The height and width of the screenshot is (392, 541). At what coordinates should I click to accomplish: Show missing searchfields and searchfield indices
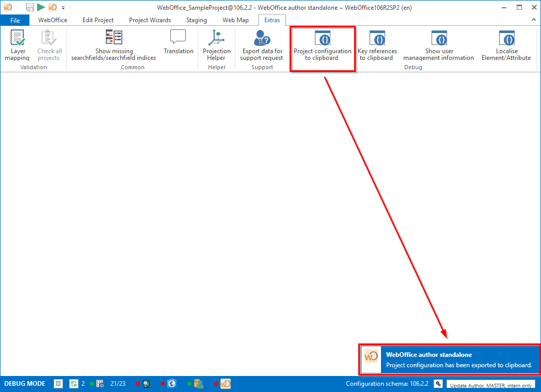click(113, 46)
